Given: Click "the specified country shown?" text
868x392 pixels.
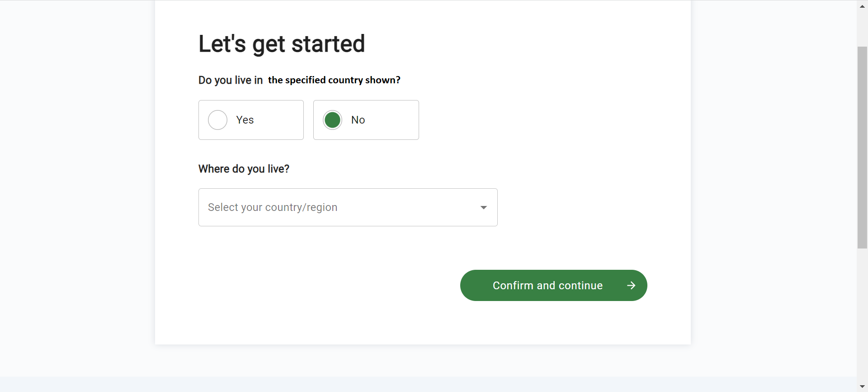Looking at the screenshot, I should 334,80.
